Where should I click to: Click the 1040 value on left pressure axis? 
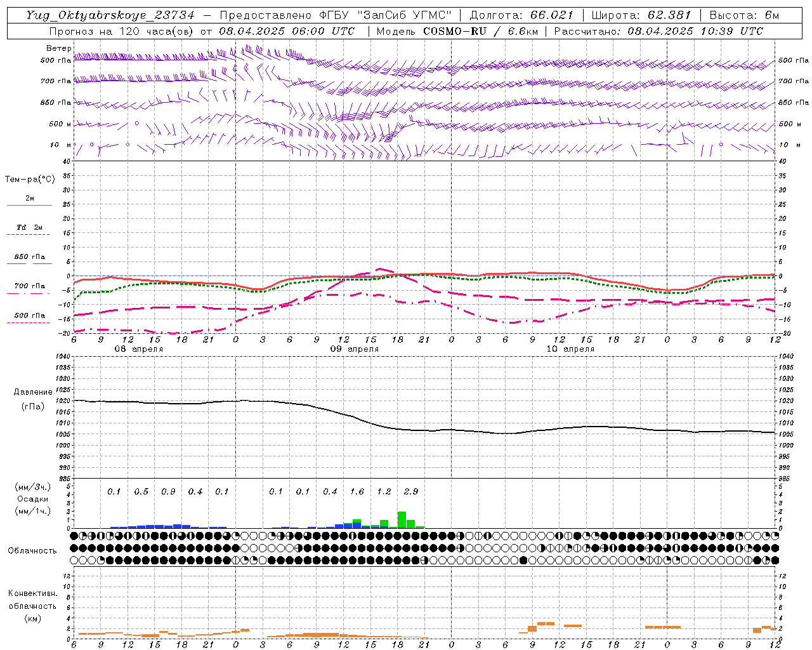[62, 357]
